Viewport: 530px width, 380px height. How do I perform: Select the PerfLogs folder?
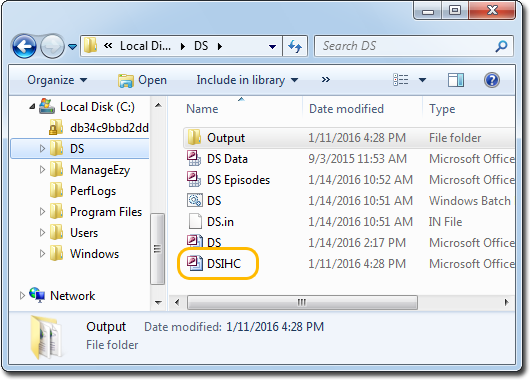93,191
